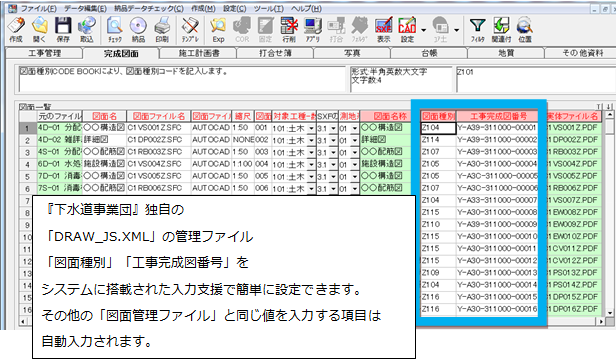Run the チェック (check) magnifier tool
Image resolution: width=616 pixels, height=360 pixels.
click(115, 29)
